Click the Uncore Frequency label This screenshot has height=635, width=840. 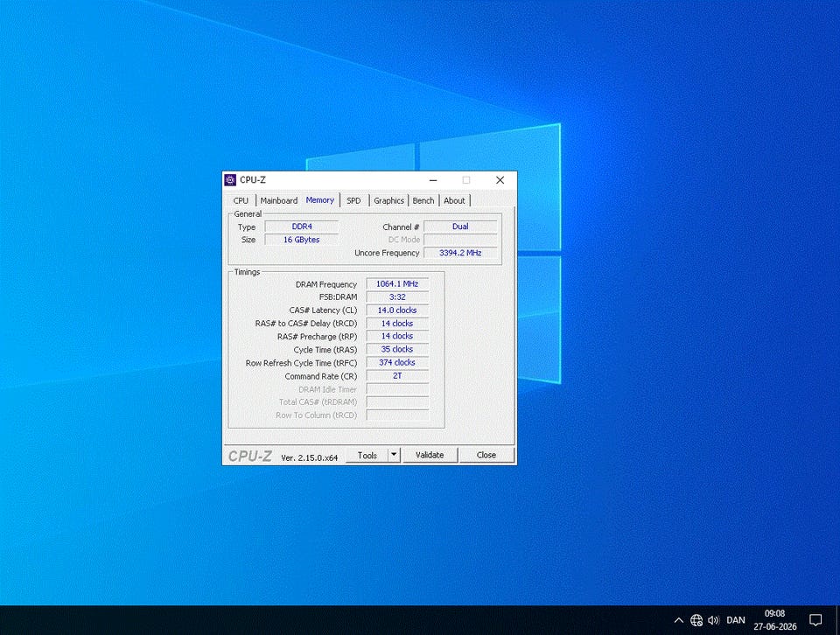click(387, 253)
